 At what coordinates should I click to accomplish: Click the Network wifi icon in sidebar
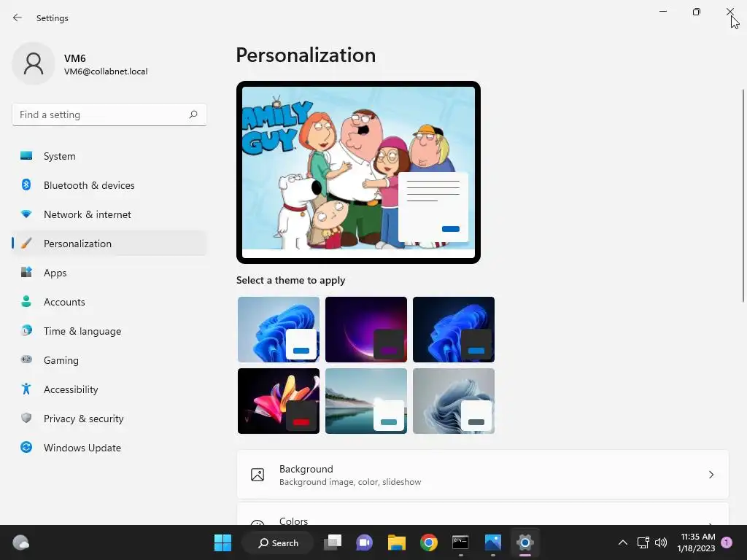coord(26,214)
